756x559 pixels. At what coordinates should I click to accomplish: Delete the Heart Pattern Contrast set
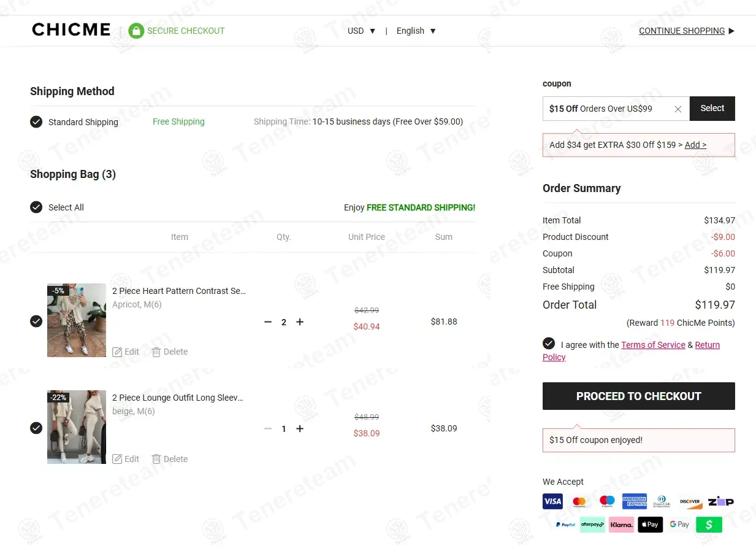point(170,352)
